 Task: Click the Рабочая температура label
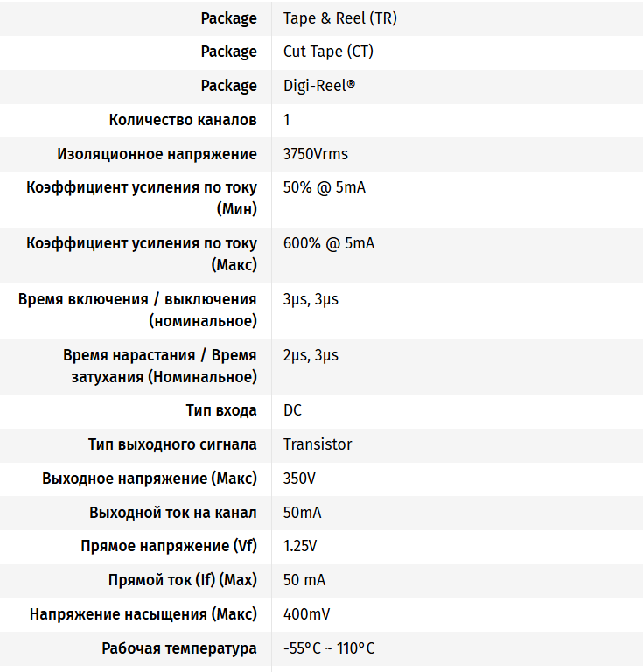(x=179, y=648)
